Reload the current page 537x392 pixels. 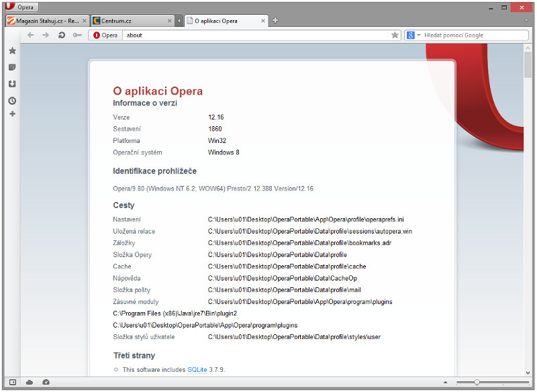[x=62, y=35]
